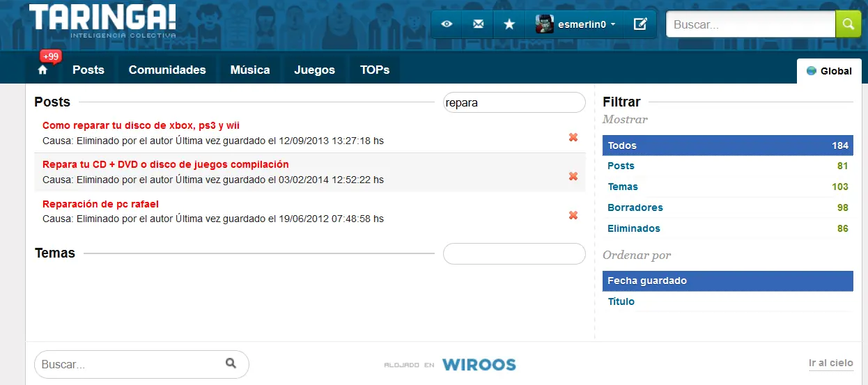Click the bottom search magnifier icon
The image size is (868, 385).
pos(231,363)
